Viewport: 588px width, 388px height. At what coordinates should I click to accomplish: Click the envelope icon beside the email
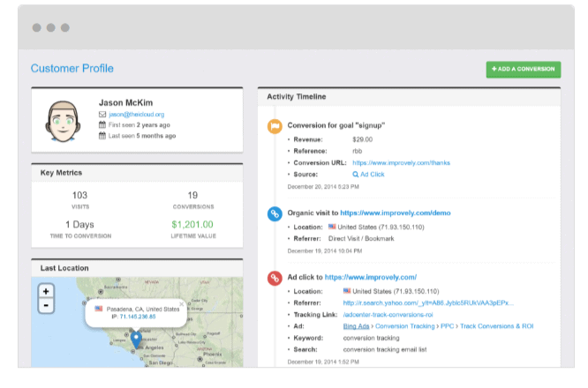pos(102,115)
